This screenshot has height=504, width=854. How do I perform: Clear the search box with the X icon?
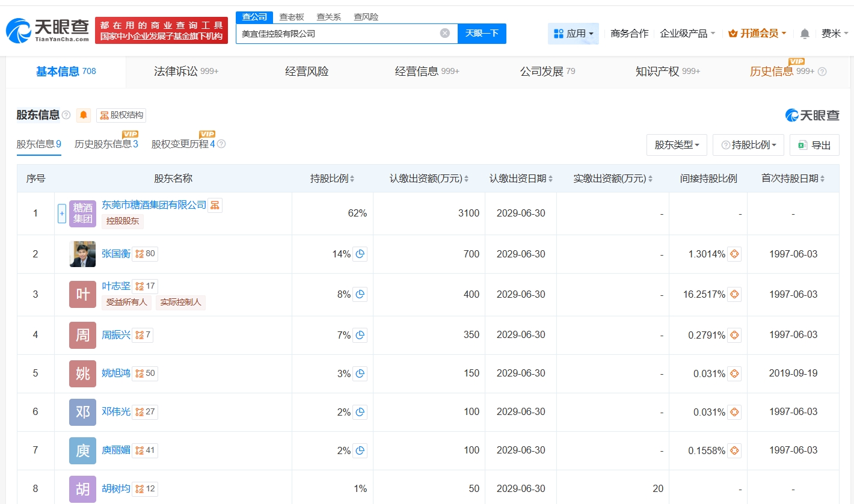click(x=444, y=34)
